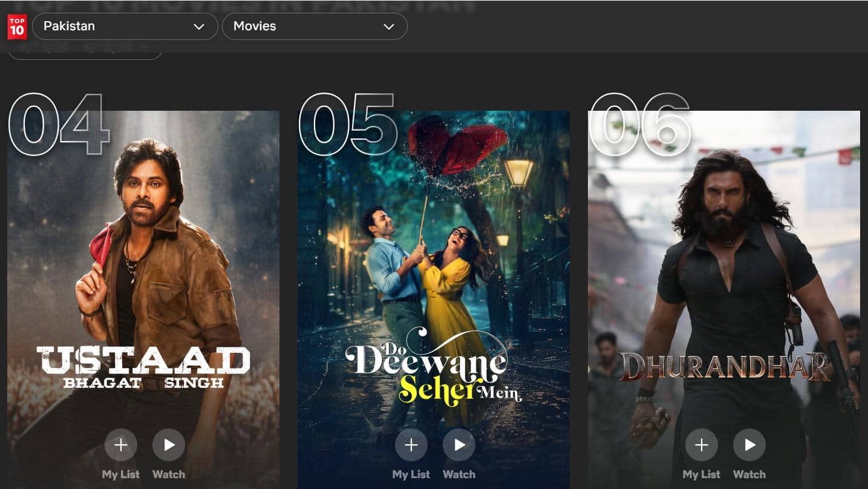Choose 'My List' text on the Dhurandhar card
The image size is (868, 489).
(x=702, y=474)
